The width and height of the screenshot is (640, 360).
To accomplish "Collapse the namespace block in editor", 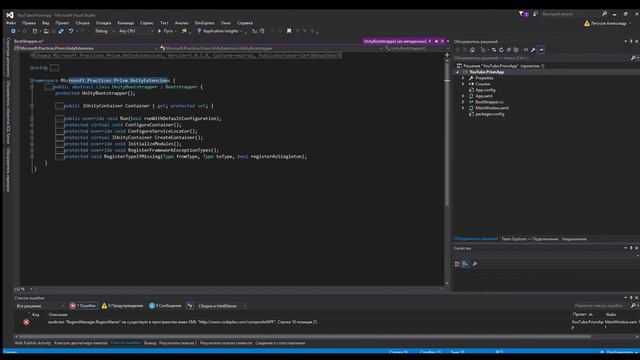I will (x=32, y=80).
